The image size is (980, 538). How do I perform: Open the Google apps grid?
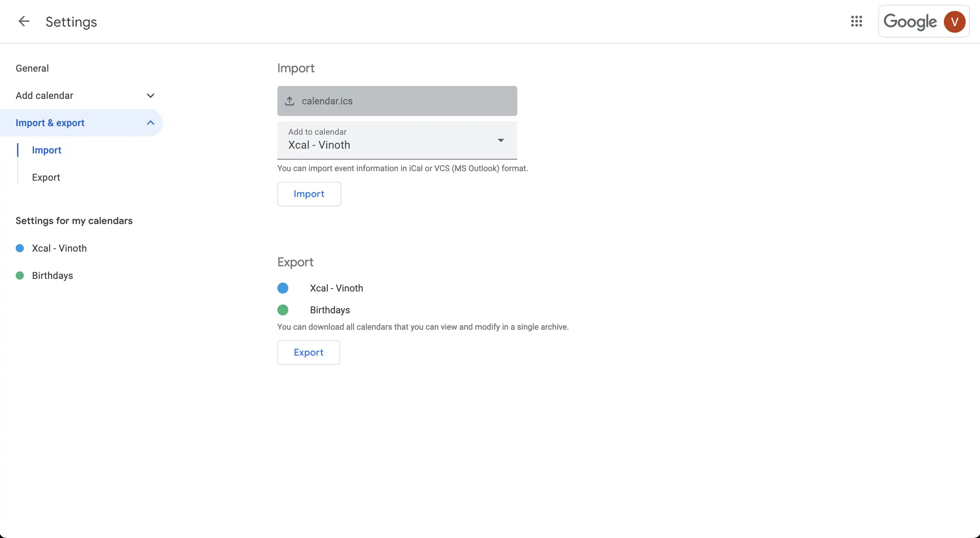point(856,21)
